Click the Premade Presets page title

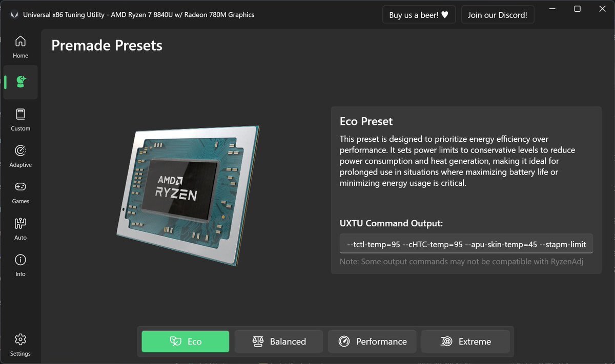click(107, 46)
